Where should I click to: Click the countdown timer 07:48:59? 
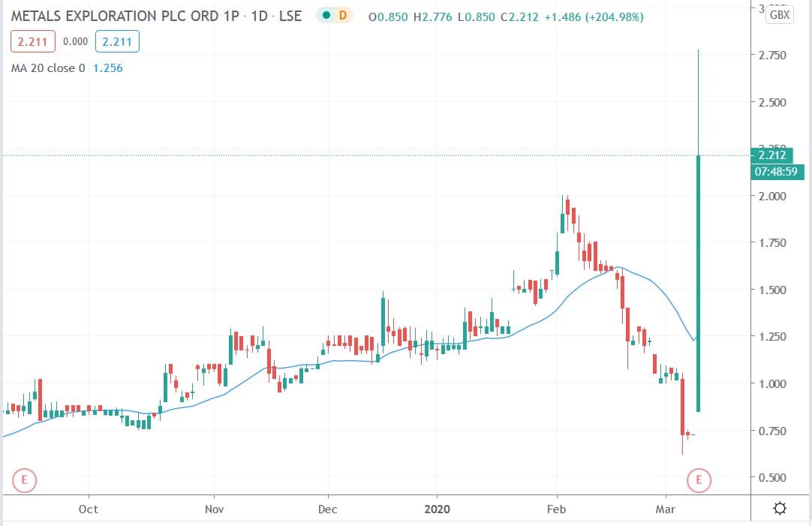tap(777, 171)
